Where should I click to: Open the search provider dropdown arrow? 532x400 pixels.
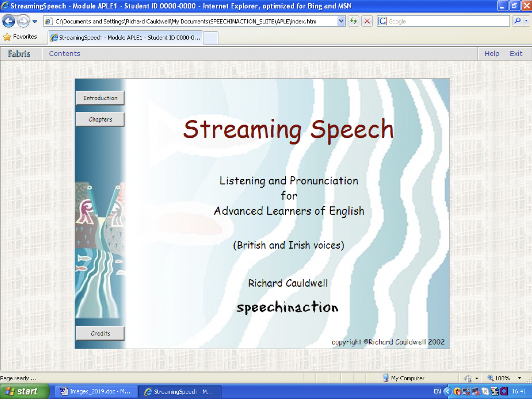click(526, 22)
